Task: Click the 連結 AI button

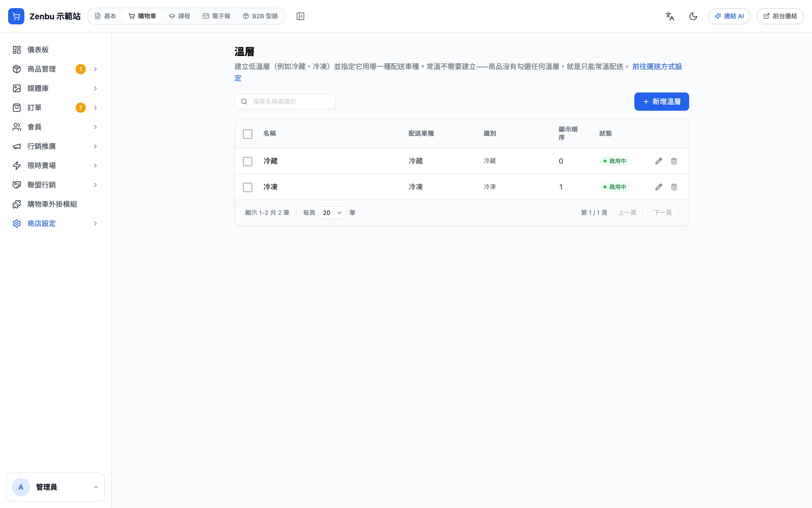Action: pyautogui.click(x=729, y=16)
